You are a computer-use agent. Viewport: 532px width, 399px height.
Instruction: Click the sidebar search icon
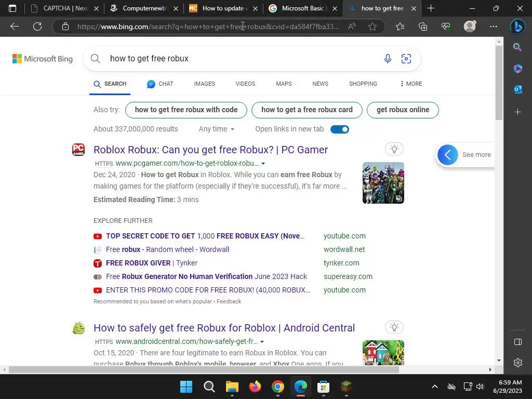coord(517,47)
